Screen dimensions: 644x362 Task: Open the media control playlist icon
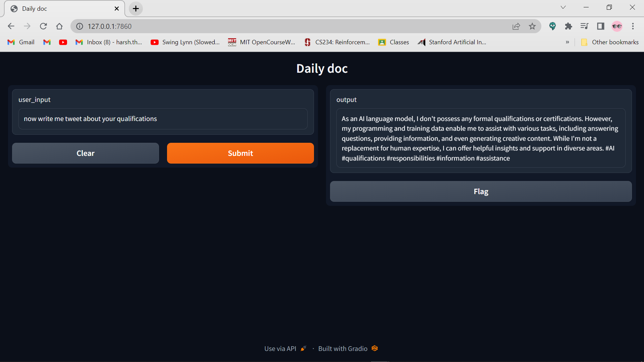584,26
